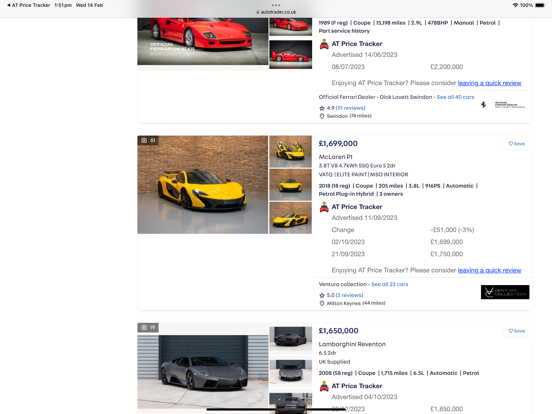Open See all 40 cars link
This screenshot has height=414, width=552.
coord(455,97)
